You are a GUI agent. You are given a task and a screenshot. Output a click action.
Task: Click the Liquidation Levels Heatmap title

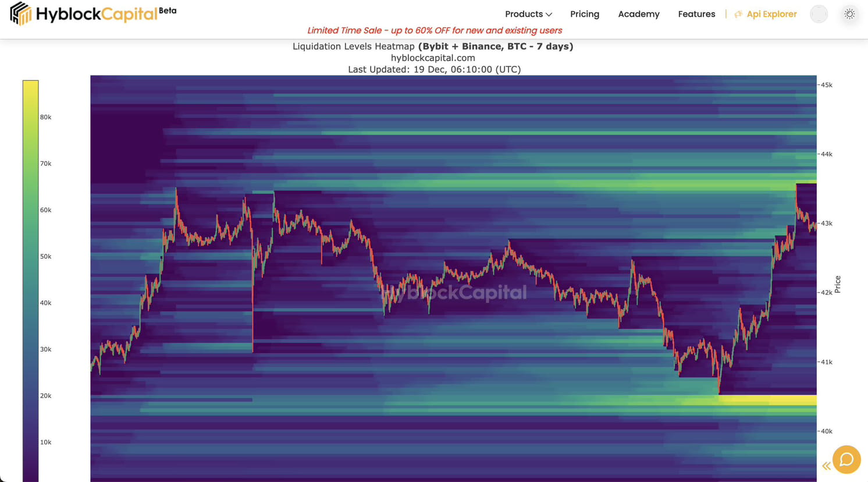point(433,47)
